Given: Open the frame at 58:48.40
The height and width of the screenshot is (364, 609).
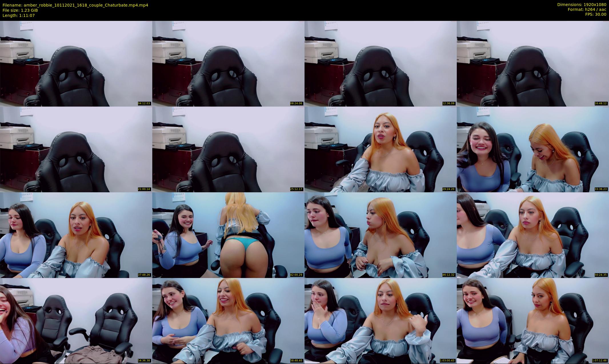Looking at the screenshot, I should click(228, 321).
